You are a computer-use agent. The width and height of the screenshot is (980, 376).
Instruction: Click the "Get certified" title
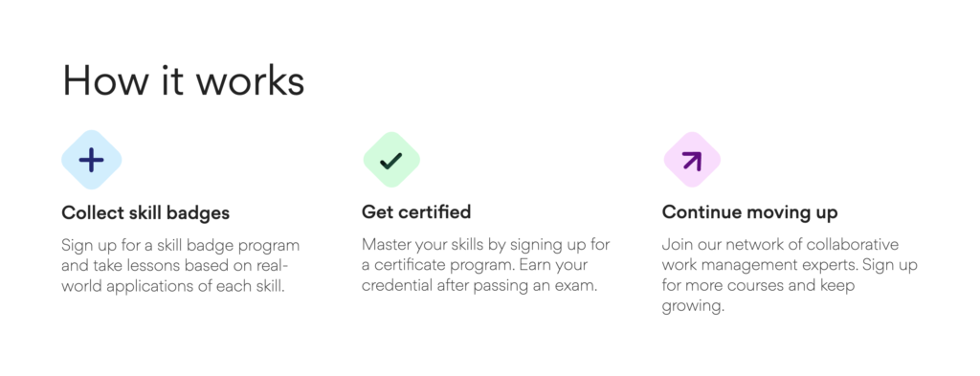pos(416,212)
